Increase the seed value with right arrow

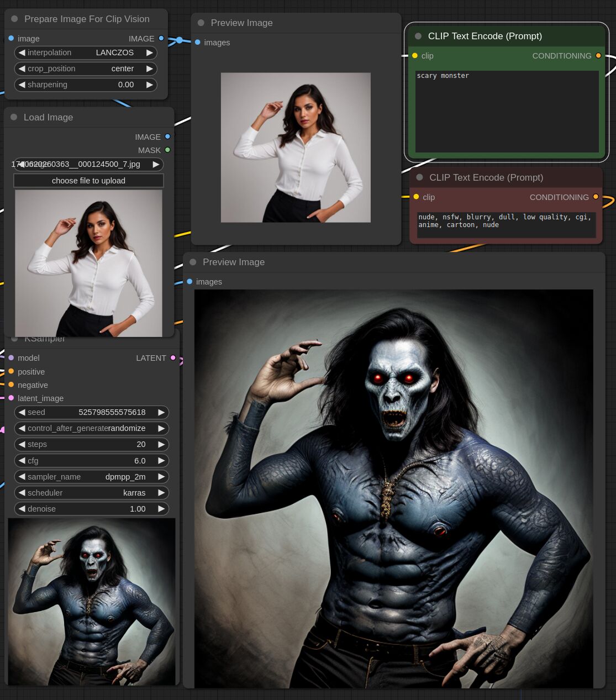161,412
